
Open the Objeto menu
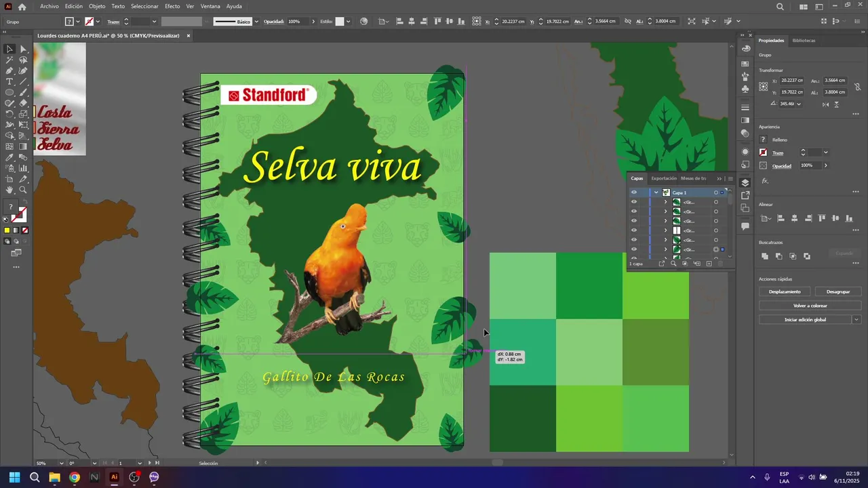pyautogui.click(x=97, y=6)
